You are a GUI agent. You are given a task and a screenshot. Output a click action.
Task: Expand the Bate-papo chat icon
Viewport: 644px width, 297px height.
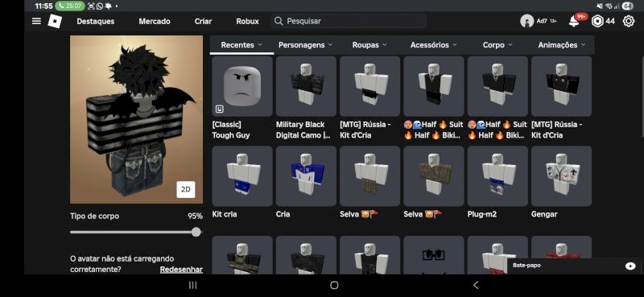tap(630, 266)
